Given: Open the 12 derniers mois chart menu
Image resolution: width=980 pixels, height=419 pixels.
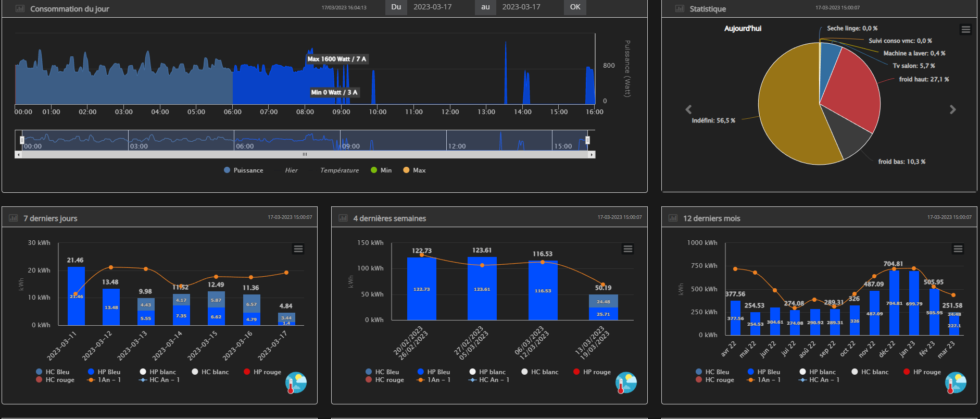Looking at the screenshot, I should point(958,249).
